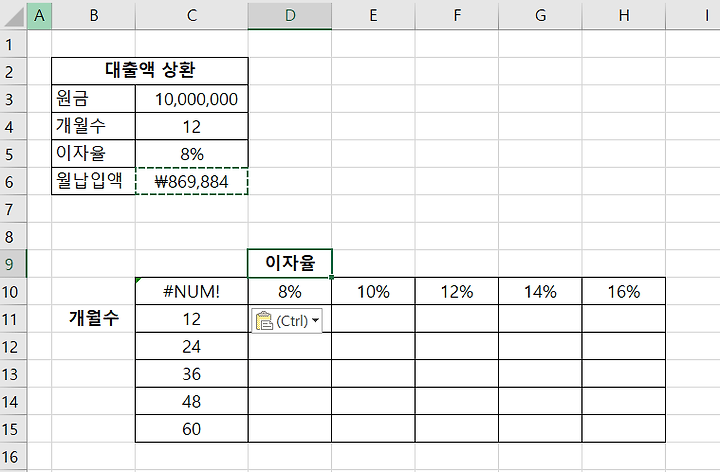Select column E header
Viewport: 720px width, 472px height.
(373, 16)
